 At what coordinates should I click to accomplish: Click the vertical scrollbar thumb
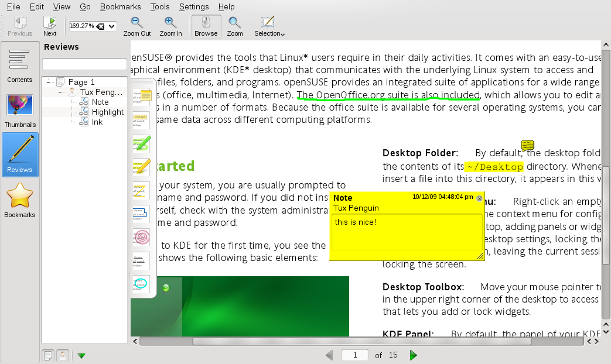(606, 215)
